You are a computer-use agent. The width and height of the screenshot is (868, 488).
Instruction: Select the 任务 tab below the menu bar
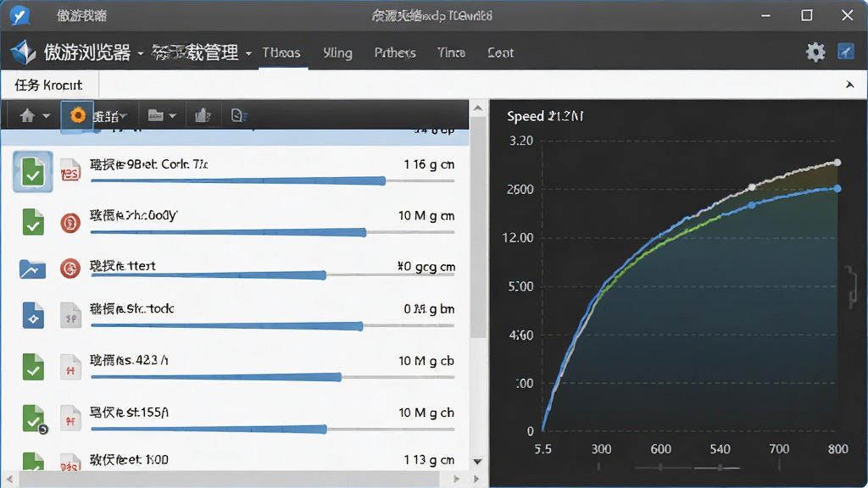click(x=48, y=86)
